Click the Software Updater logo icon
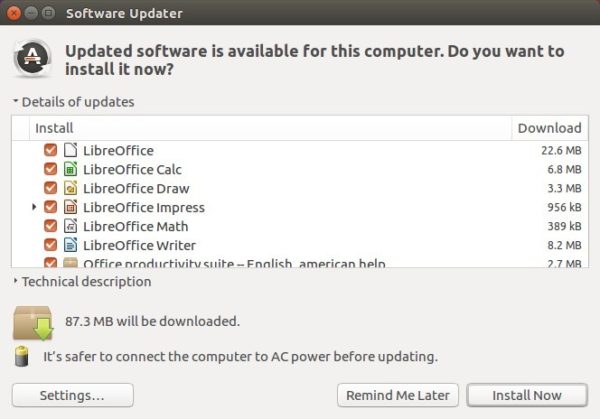Screen dimensions: 600x419 pos(33,58)
